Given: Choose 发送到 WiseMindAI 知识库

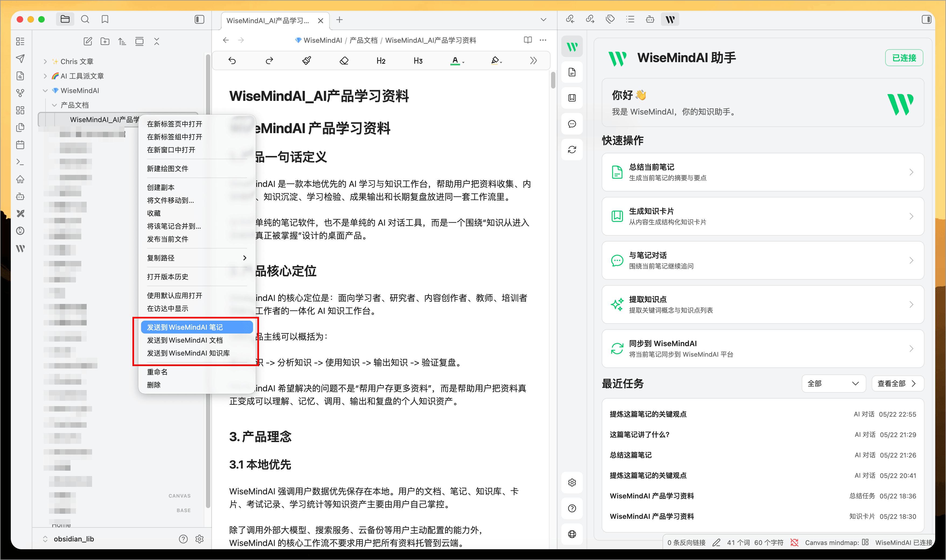Looking at the screenshot, I should point(197,353).
